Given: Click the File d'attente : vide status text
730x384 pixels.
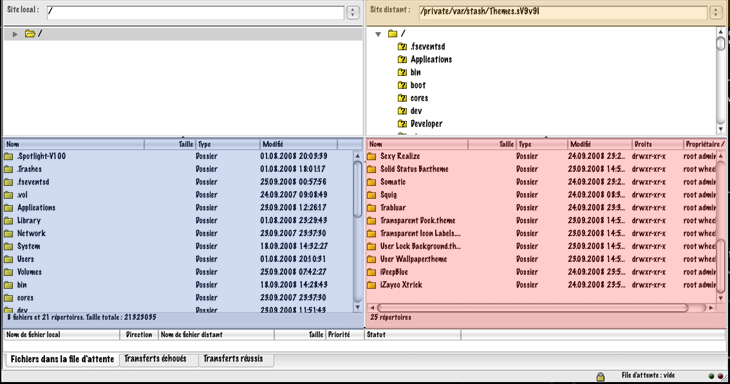Looking at the screenshot, I should tap(648, 375).
